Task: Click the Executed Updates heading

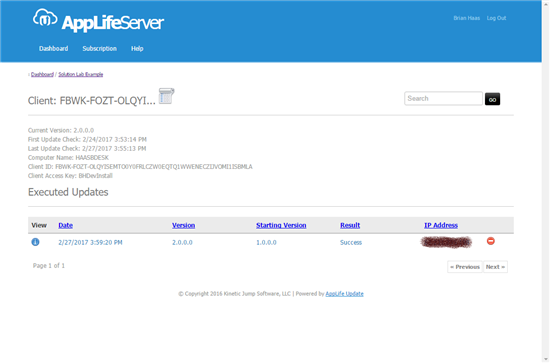Action: pyautogui.click(x=68, y=192)
